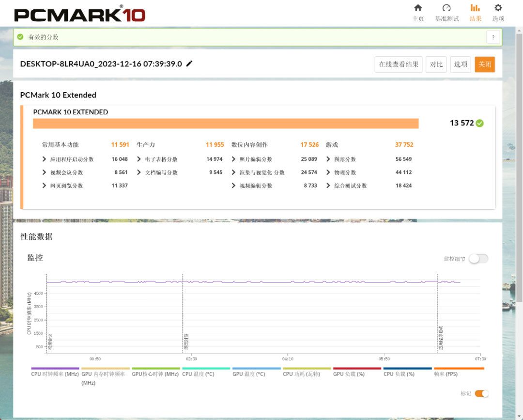Image resolution: width=523 pixels, height=420 pixels.
Task: Toggle the 监控细节 monitoring details switch
Action: pyautogui.click(x=478, y=259)
